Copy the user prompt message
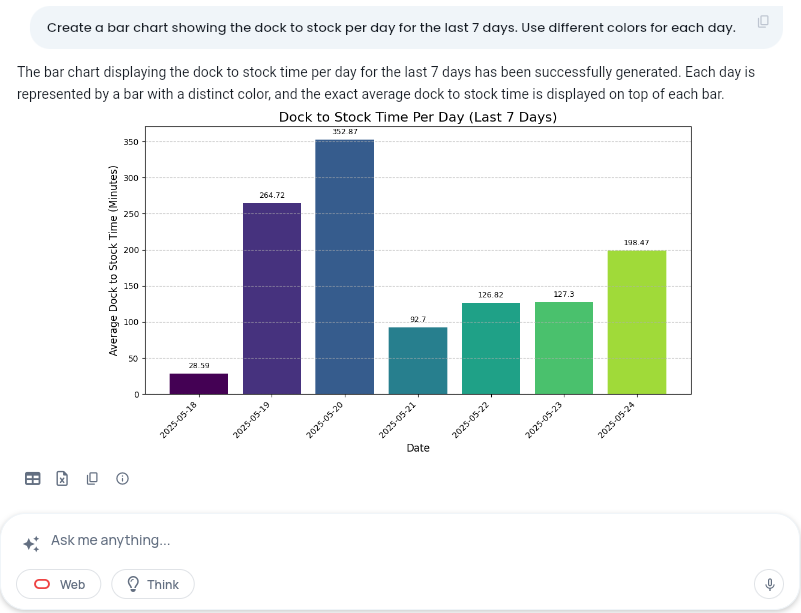The image size is (801, 613). (763, 22)
